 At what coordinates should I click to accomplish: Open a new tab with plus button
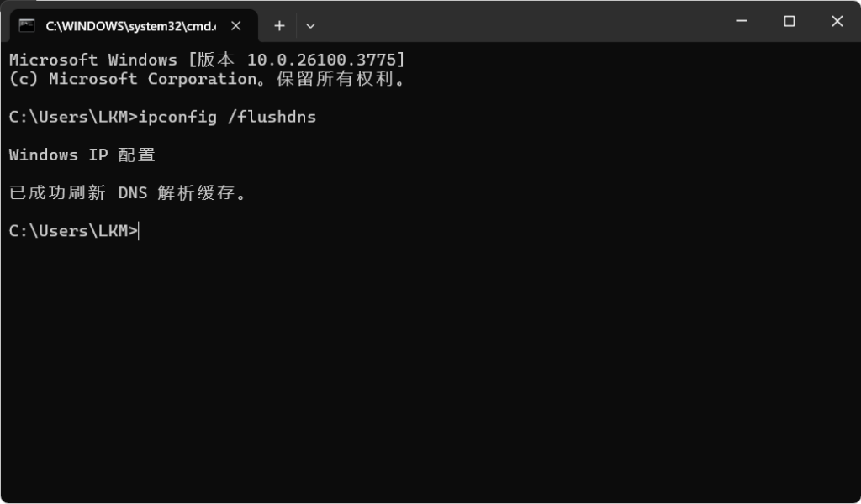click(279, 25)
